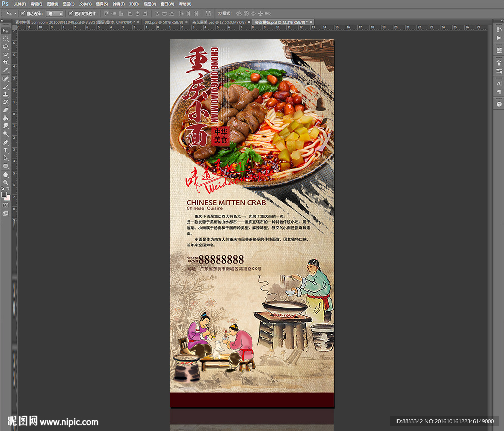Screen dimensions: 504x431
Task: Open the Brush panel icon
Action: [x=499, y=62]
